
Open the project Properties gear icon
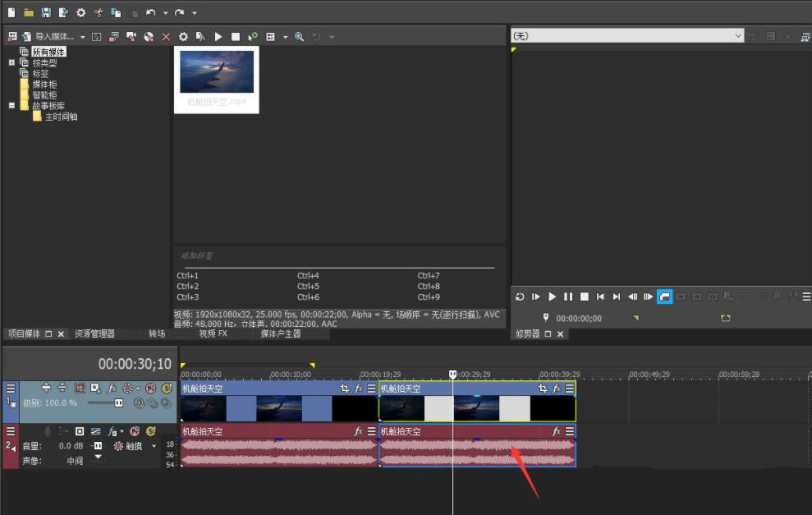click(x=80, y=12)
